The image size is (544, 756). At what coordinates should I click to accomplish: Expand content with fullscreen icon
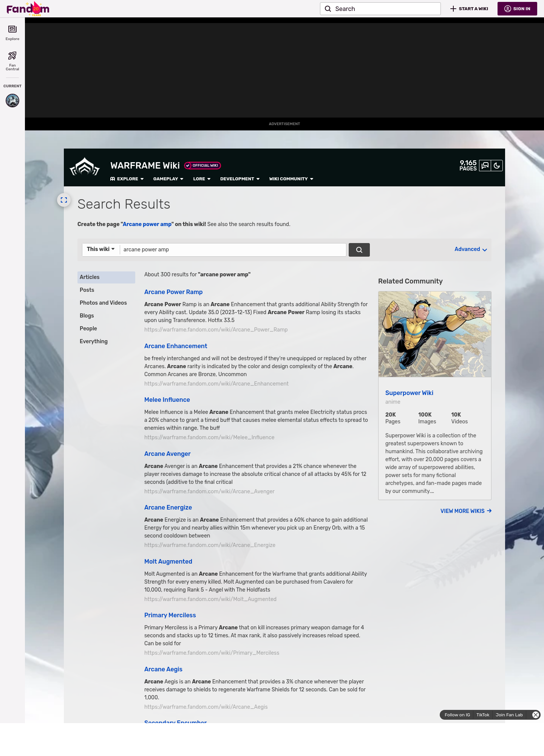[64, 200]
